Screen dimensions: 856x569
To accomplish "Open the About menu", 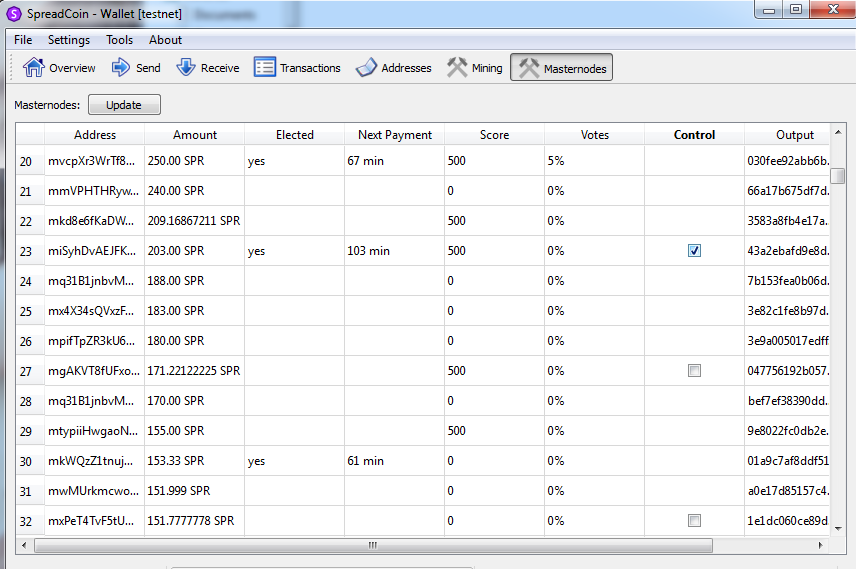I will point(165,40).
